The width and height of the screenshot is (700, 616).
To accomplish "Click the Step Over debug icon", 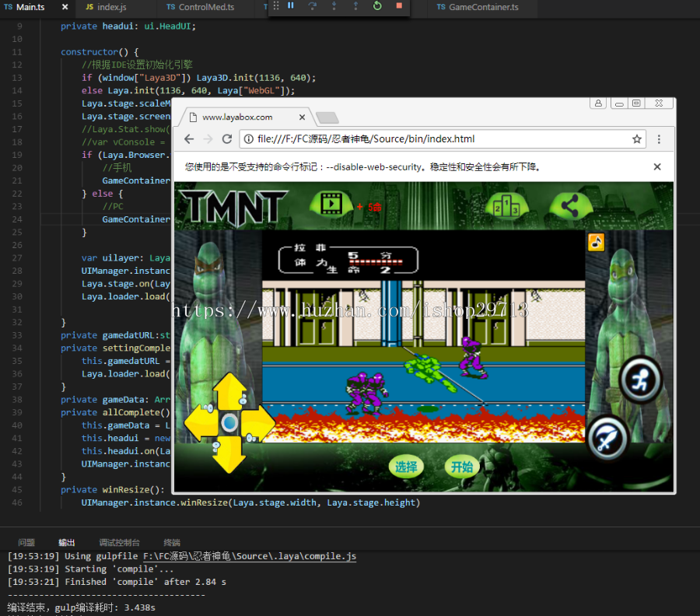I will pyautogui.click(x=313, y=5).
